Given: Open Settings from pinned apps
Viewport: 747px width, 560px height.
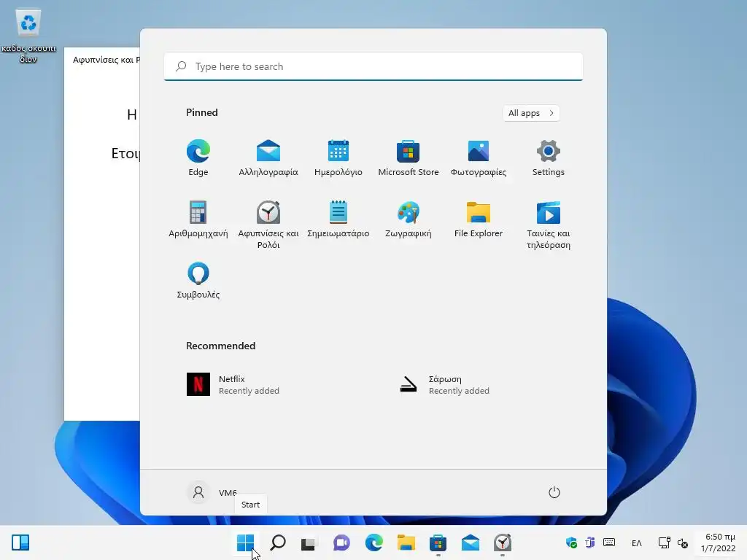Looking at the screenshot, I should (549, 158).
